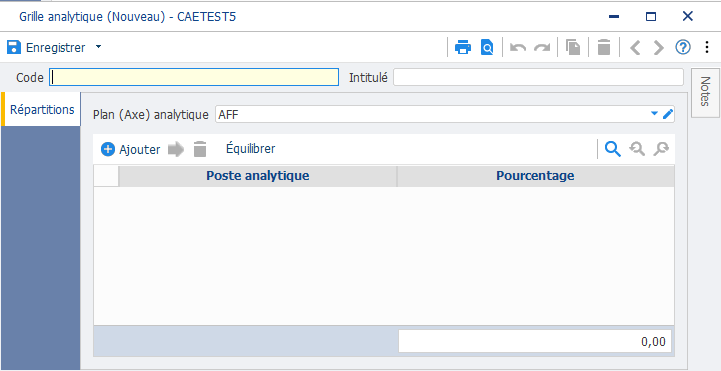This screenshot has height=371, width=721.
Task: Open the Plan (Axe) analytique dropdown
Action: pos(654,114)
